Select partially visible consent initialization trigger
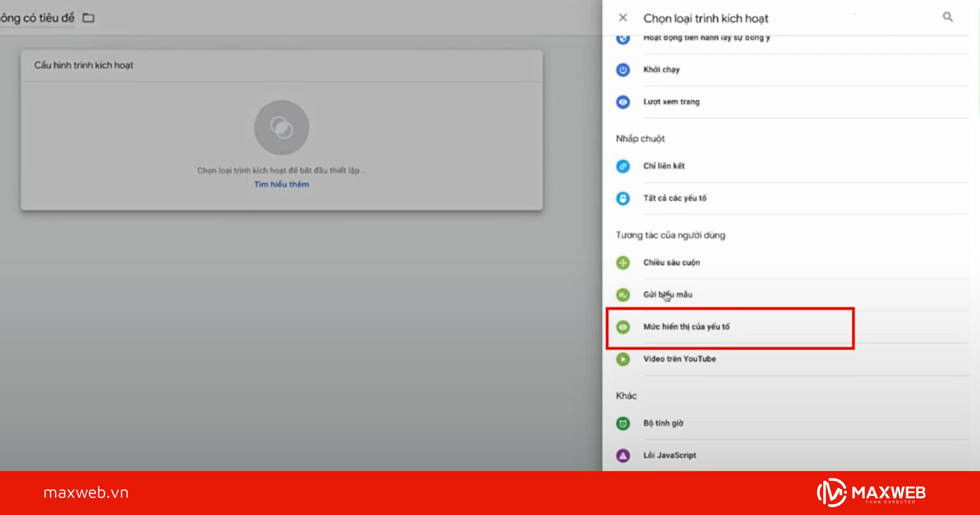This screenshot has width=980, height=515. pos(706,38)
